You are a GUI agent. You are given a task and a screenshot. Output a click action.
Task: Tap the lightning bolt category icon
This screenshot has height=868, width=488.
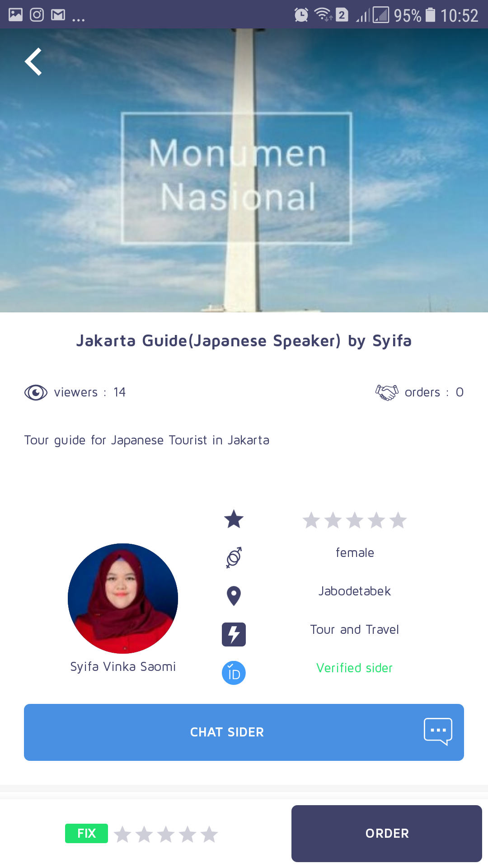234,634
